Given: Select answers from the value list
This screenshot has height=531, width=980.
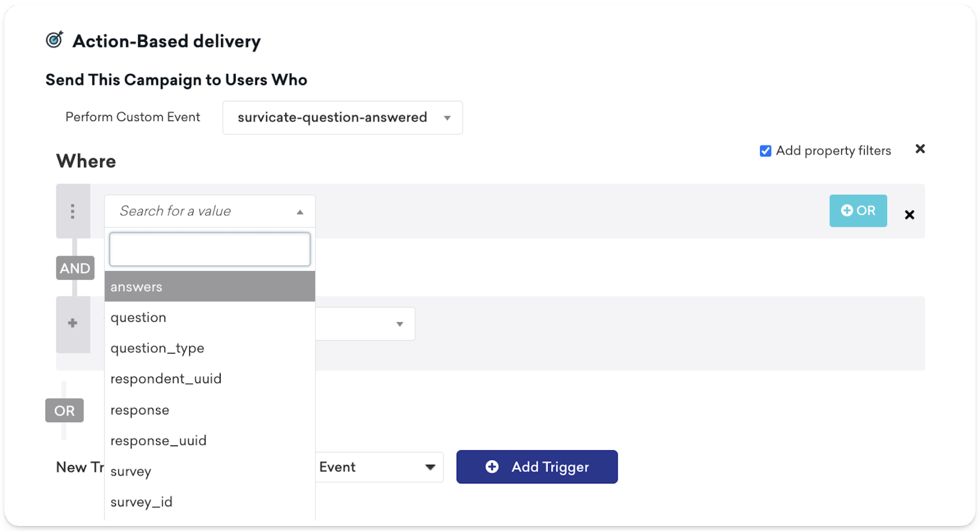Looking at the screenshot, I should 136,286.
